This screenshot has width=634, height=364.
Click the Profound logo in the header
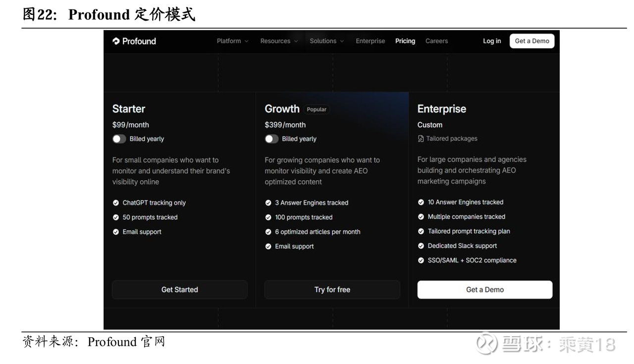click(x=134, y=41)
